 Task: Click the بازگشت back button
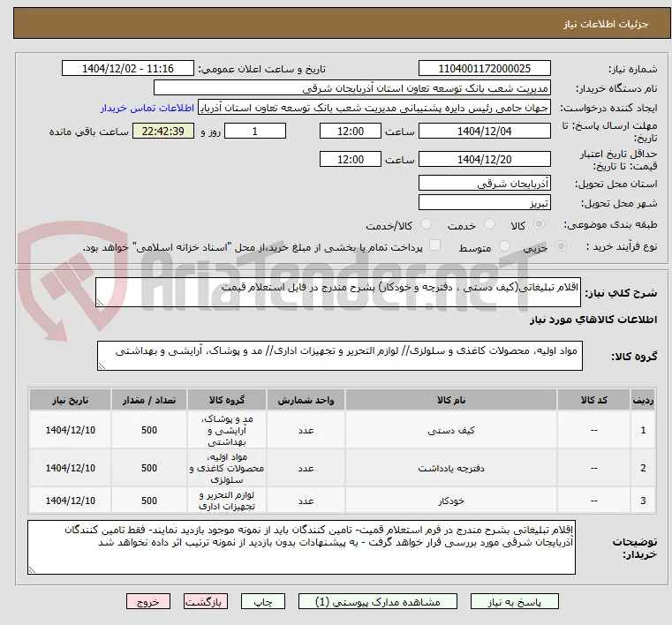(205, 602)
